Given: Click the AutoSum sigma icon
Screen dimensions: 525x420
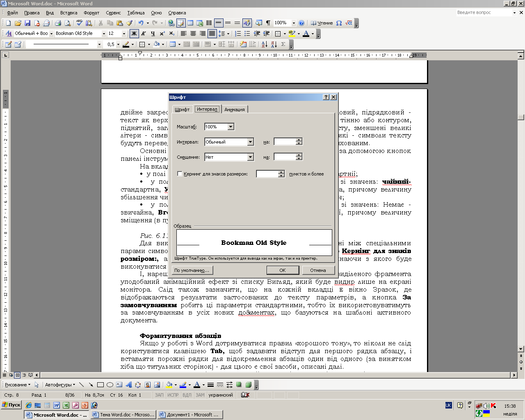Looking at the screenshot, I should (283, 44).
